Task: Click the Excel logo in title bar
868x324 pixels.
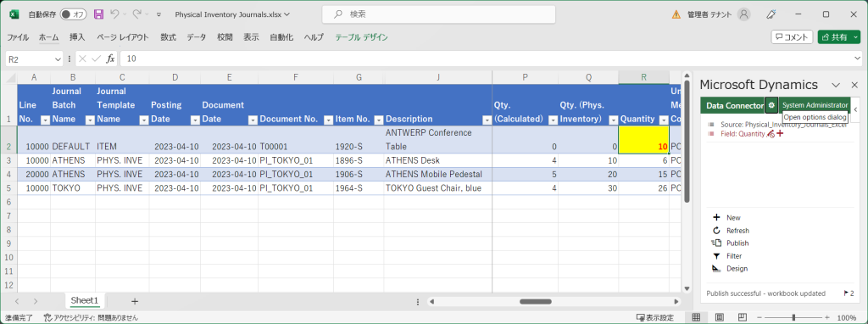Action: point(14,14)
